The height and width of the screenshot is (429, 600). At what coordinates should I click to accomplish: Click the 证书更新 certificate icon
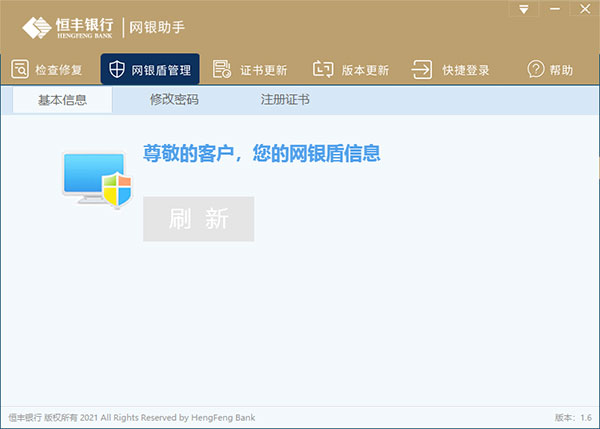222,69
